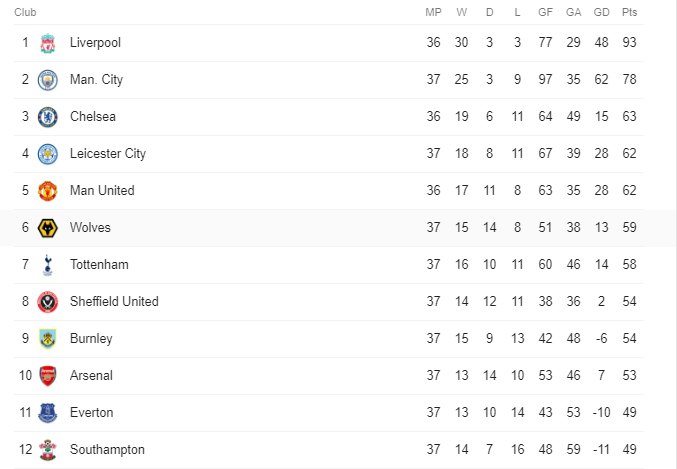Click the Man United crest icon
Screen dimensions: 677x469
[47, 191]
